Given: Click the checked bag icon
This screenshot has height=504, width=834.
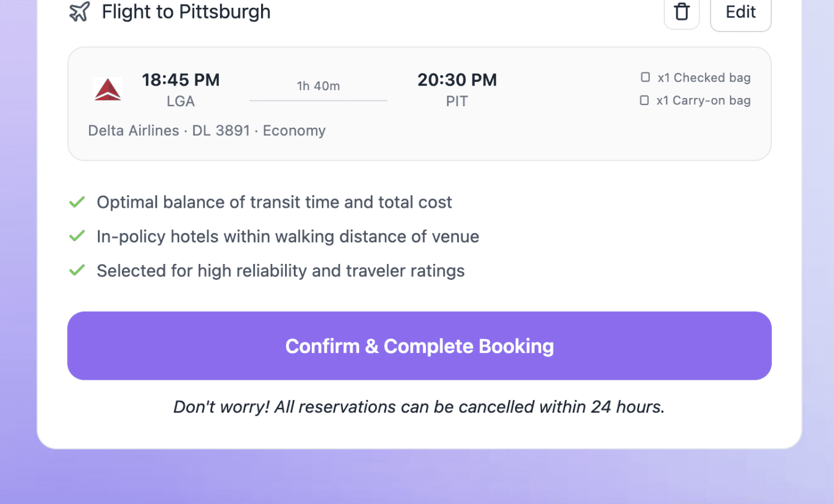Looking at the screenshot, I should click(645, 77).
